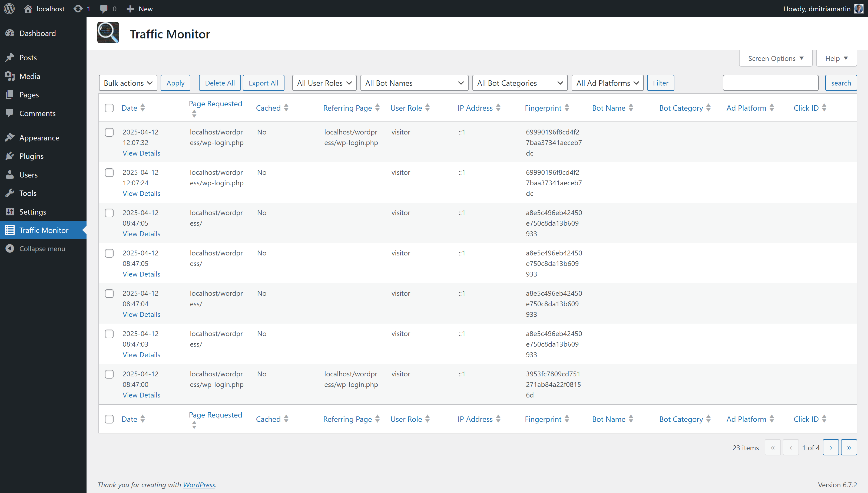The image size is (868, 493).
Task: Sort by top Page Requested column header
Action: [216, 104]
